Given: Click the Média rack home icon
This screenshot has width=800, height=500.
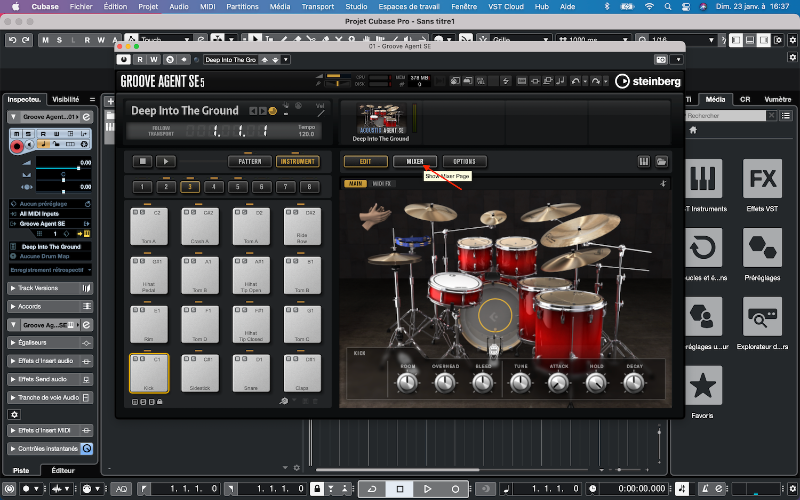Looking at the screenshot, I should pos(693,130).
